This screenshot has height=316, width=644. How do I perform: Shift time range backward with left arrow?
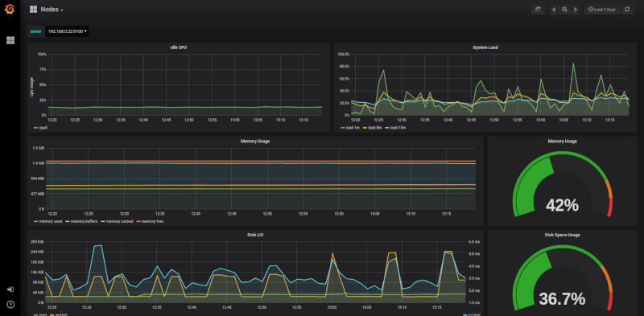pos(554,10)
